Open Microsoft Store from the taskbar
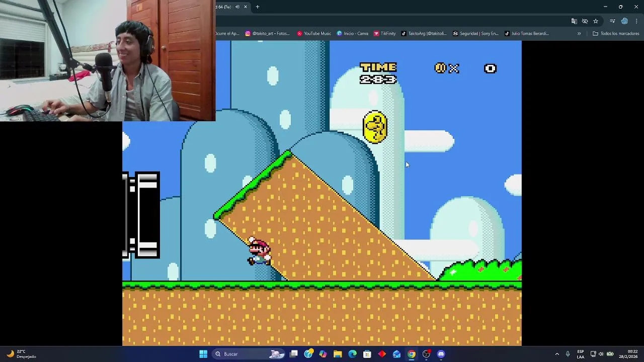 pos(367,354)
